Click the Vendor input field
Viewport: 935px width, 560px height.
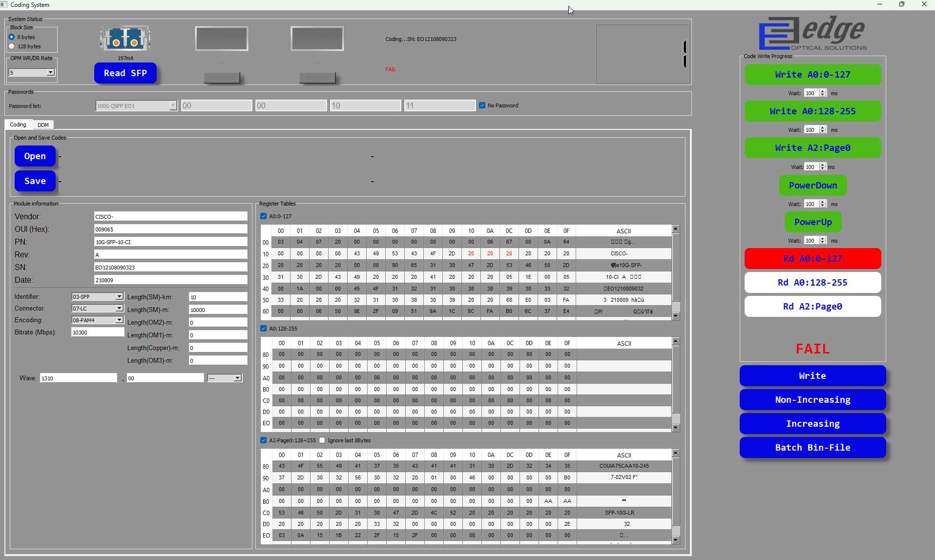click(x=170, y=217)
